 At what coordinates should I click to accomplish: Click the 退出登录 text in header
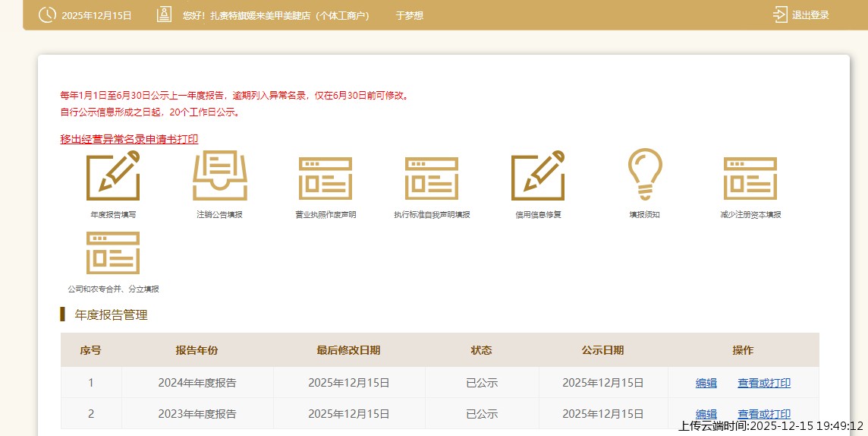(x=810, y=15)
